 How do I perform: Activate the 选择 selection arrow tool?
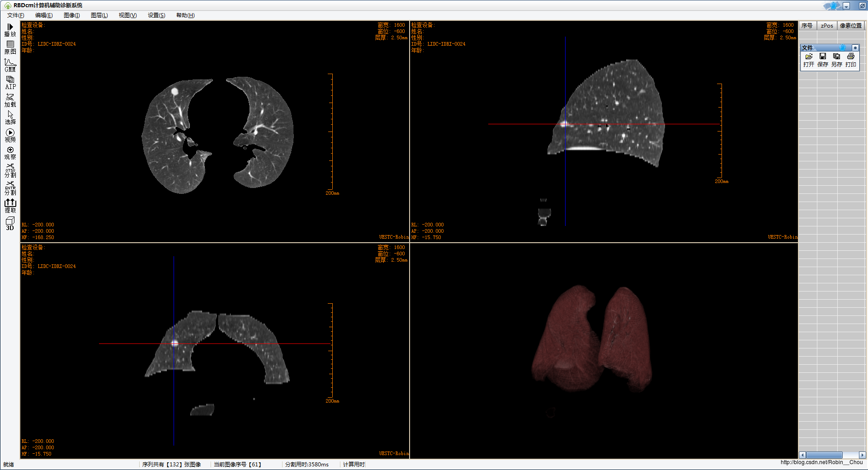[10, 118]
